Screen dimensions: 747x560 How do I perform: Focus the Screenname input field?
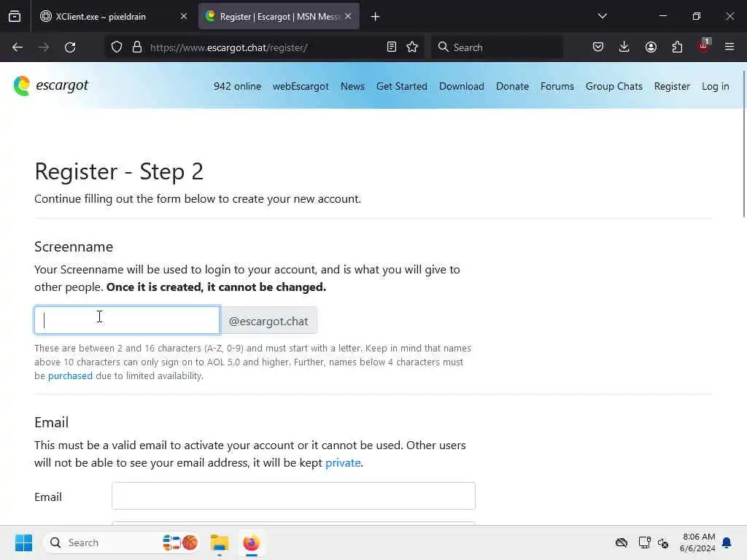127,321
